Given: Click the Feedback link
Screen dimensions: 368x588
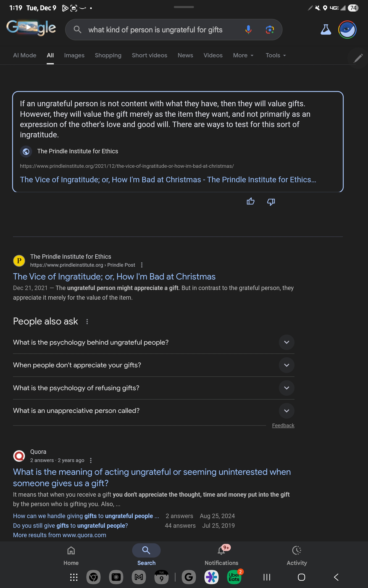Looking at the screenshot, I should coord(283,425).
